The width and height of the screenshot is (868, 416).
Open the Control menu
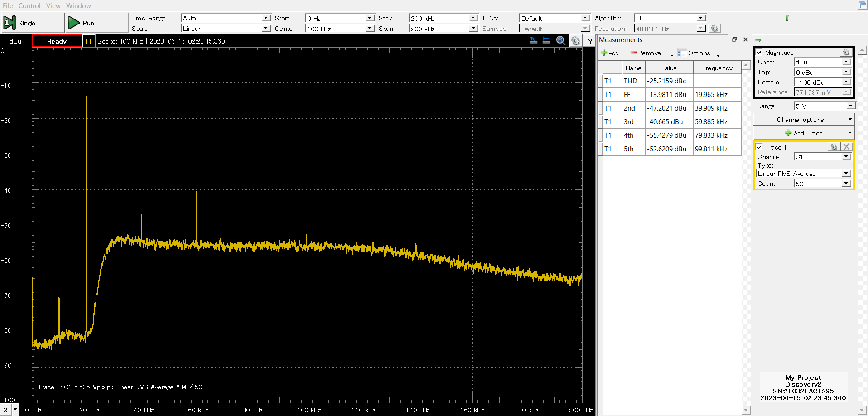click(x=29, y=5)
